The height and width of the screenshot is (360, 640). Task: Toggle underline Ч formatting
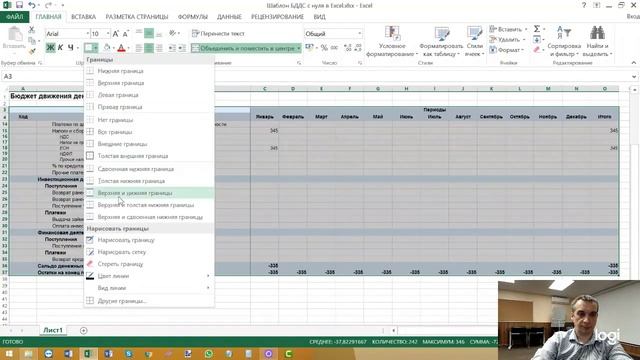[70, 48]
